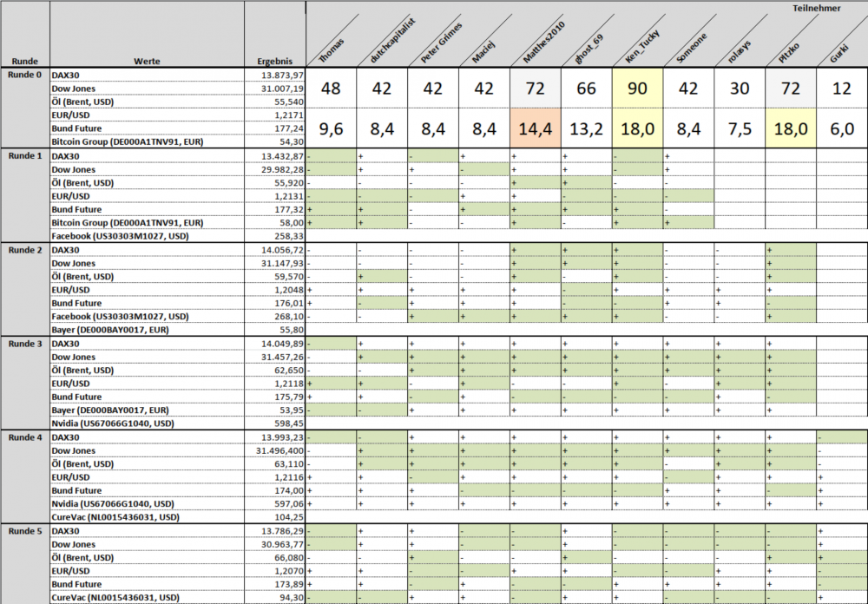Image resolution: width=868 pixels, height=604 pixels.
Task: Select orange cell '14,4'
Action: (x=536, y=128)
